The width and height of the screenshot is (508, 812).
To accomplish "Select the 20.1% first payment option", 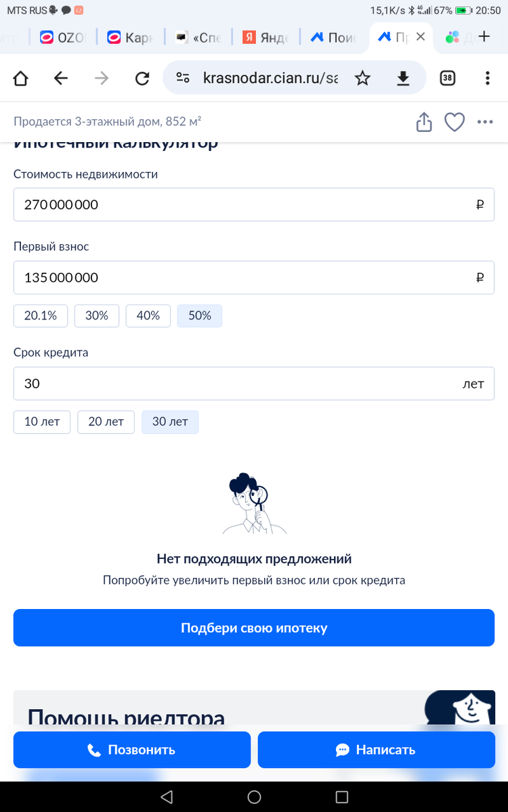I will coord(40,315).
